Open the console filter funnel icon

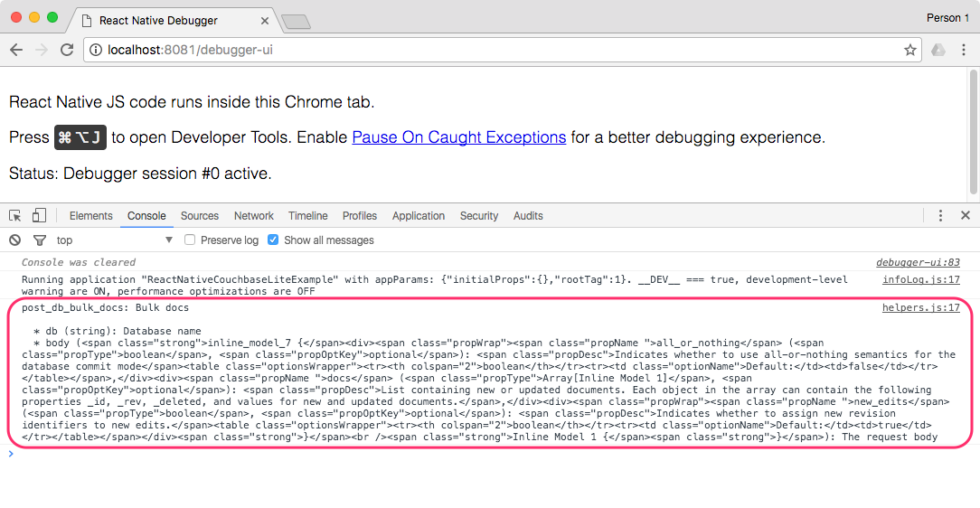[x=40, y=240]
